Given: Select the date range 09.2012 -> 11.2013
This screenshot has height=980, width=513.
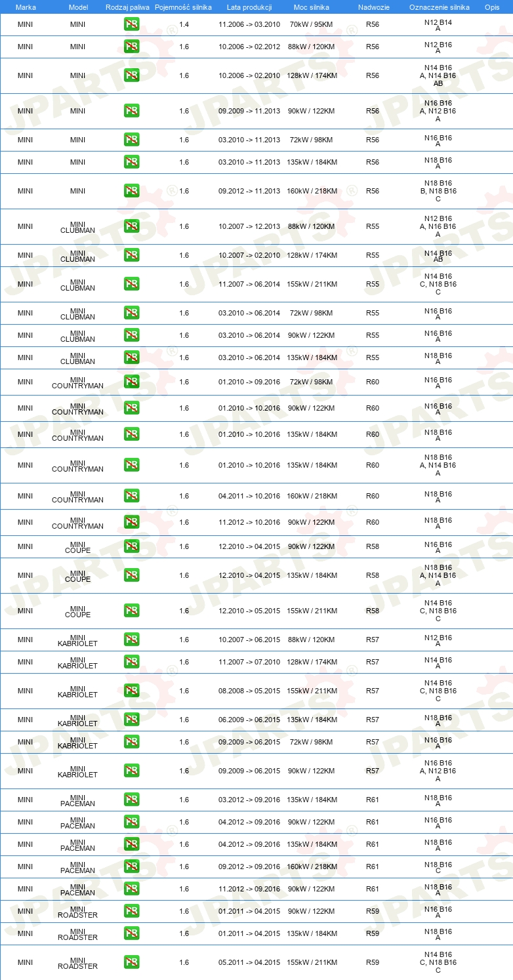Looking at the screenshot, I should tap(249, 191).
